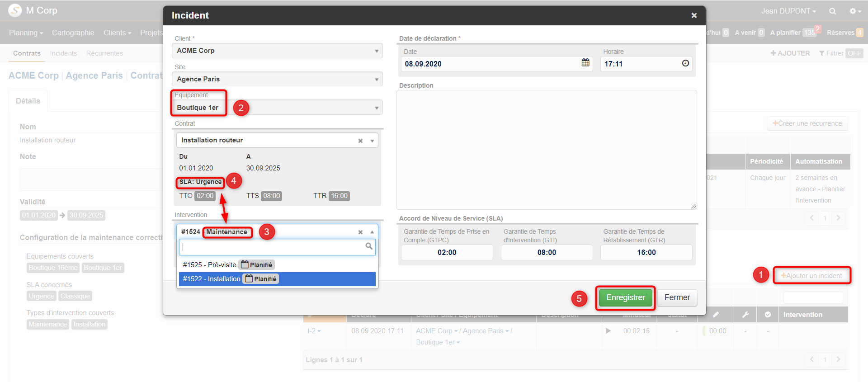Viewport: 868px width, 382px height.
Task: Open global search magnifier in header
Action: click(x=832, y=11)
